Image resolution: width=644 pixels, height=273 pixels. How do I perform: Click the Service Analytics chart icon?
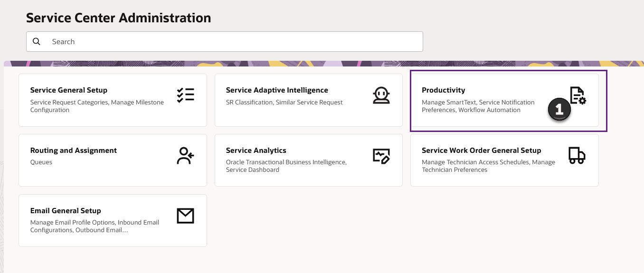pos(381,156)
